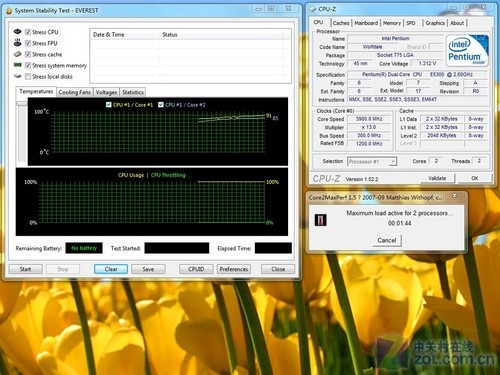Click the Stop button in EVEREST

(63, 269)
